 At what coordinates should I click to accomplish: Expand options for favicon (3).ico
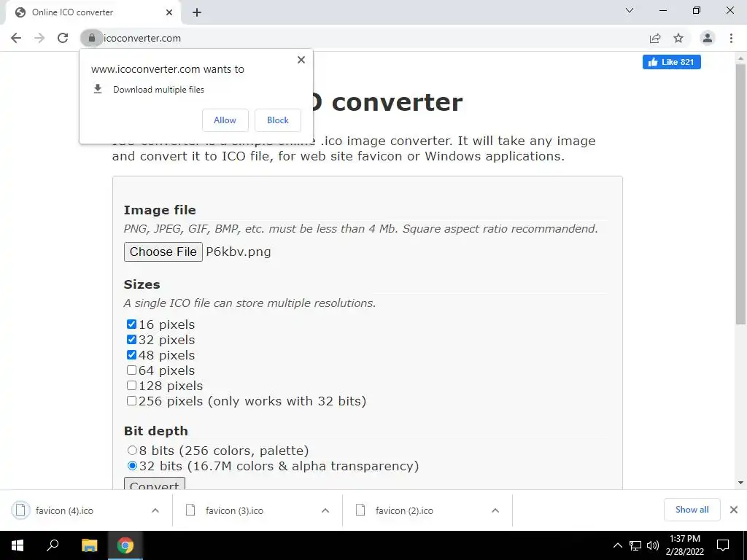(325, 510)
